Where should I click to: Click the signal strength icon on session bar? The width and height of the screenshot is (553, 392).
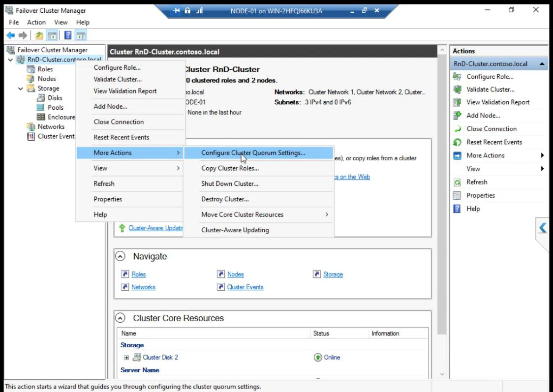coord(200,11)
